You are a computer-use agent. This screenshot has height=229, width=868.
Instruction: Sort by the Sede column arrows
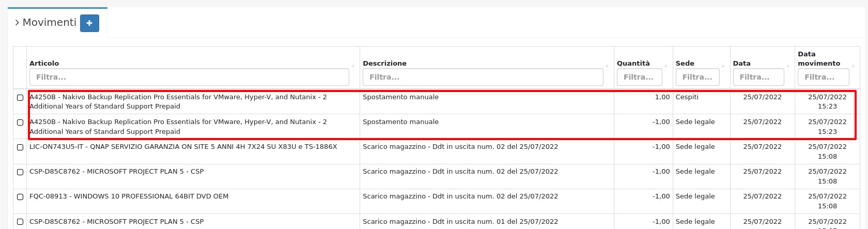click(x=724, y=66)
